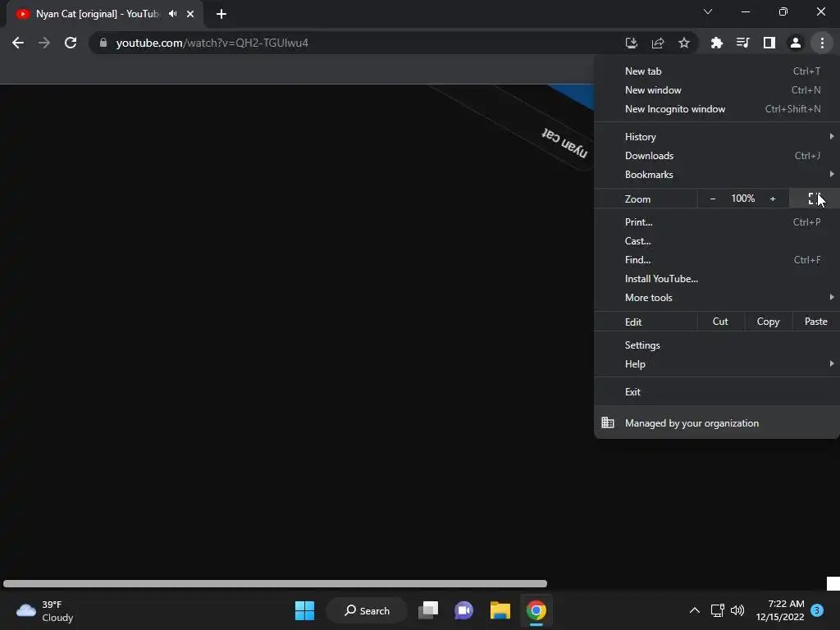View site information lock icon
This screenshot has width=840, height=630.
[103, 43]
